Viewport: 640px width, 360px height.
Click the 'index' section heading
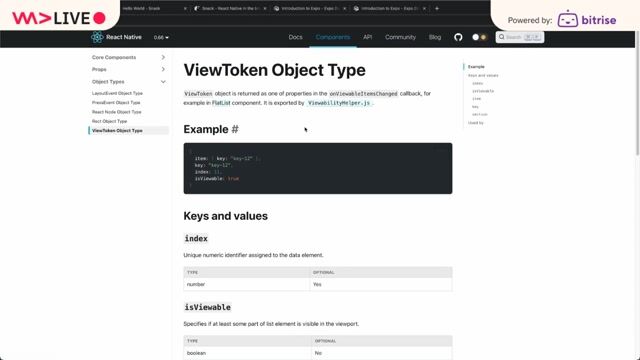(x=196, y=238)
